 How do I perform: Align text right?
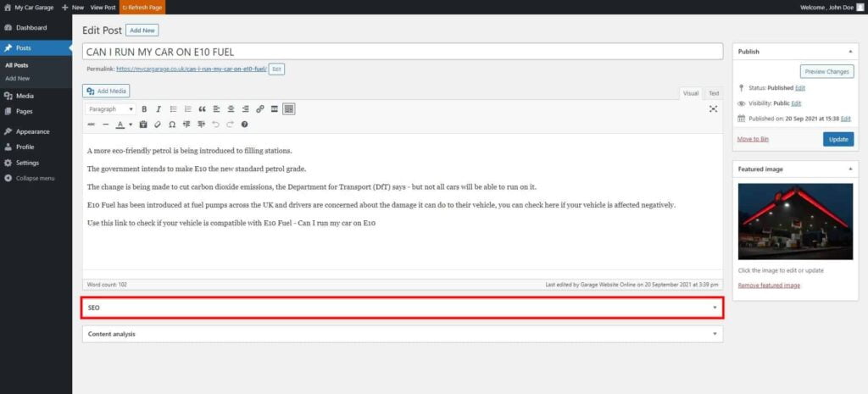click(245, 109)
